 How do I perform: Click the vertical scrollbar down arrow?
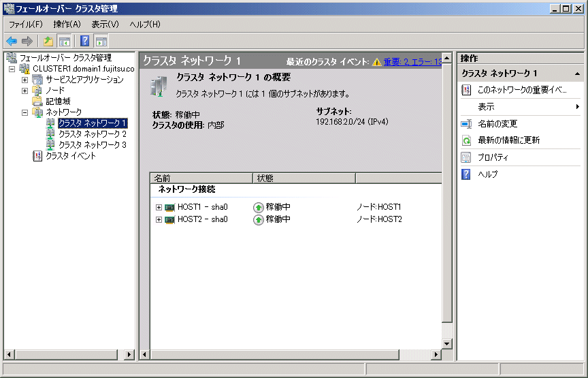pos(447,344)
